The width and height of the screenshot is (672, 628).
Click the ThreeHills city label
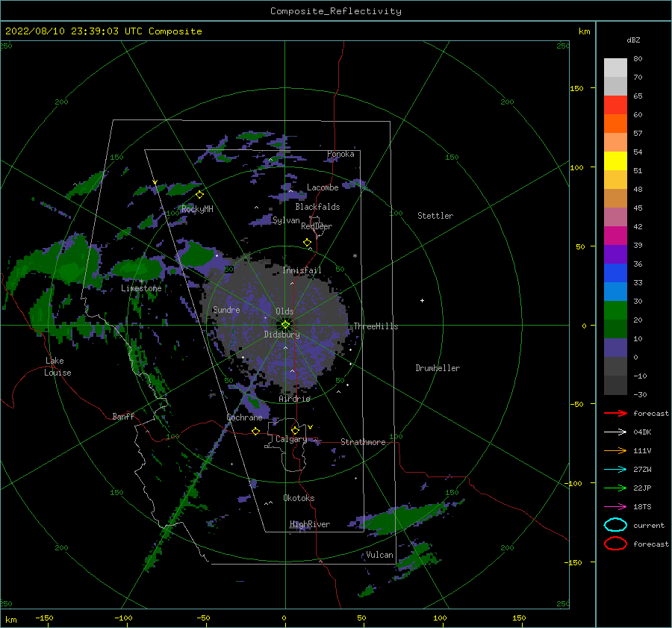(x=376, y=326)
